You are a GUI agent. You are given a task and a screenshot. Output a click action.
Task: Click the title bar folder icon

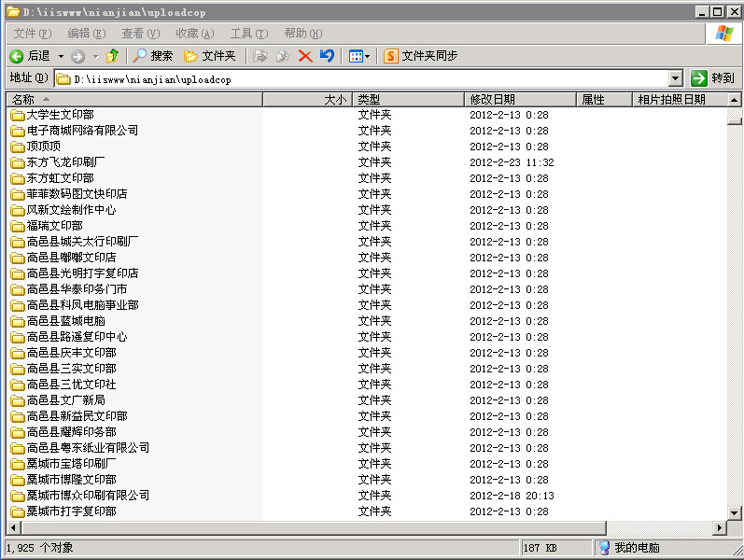[13, 11]
